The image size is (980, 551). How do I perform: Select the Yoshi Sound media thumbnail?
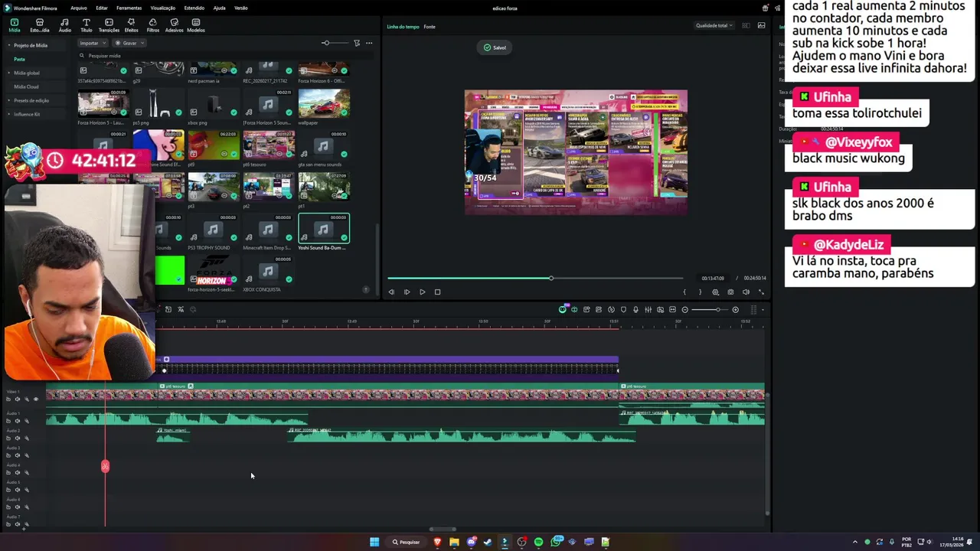point(324,228)
